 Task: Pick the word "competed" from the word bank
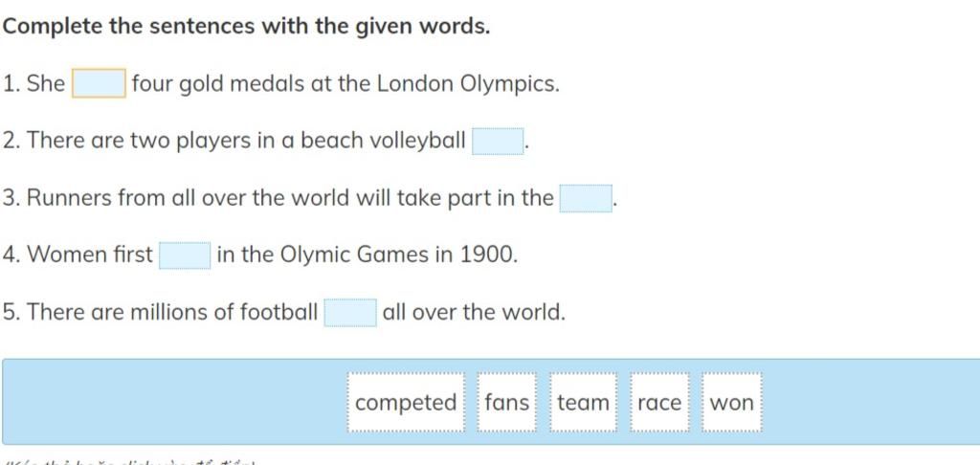406,403
